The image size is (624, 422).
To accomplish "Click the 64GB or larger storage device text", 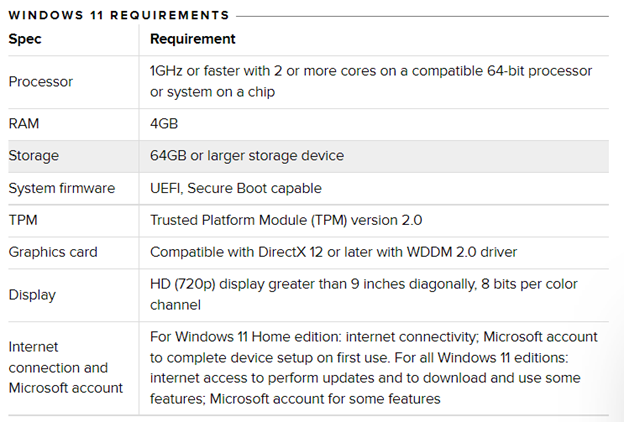I will [247, 156].
